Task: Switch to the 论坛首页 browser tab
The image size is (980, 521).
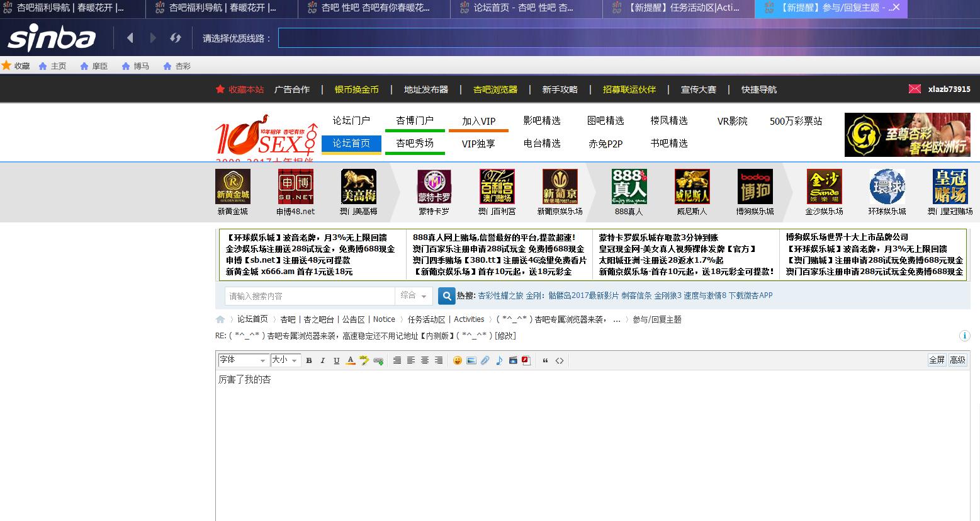Action: (526, 8)
